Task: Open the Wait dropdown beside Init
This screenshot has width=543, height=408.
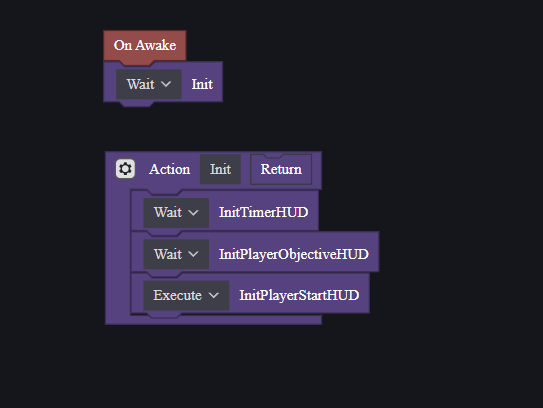Action: [x=149, y=84]
